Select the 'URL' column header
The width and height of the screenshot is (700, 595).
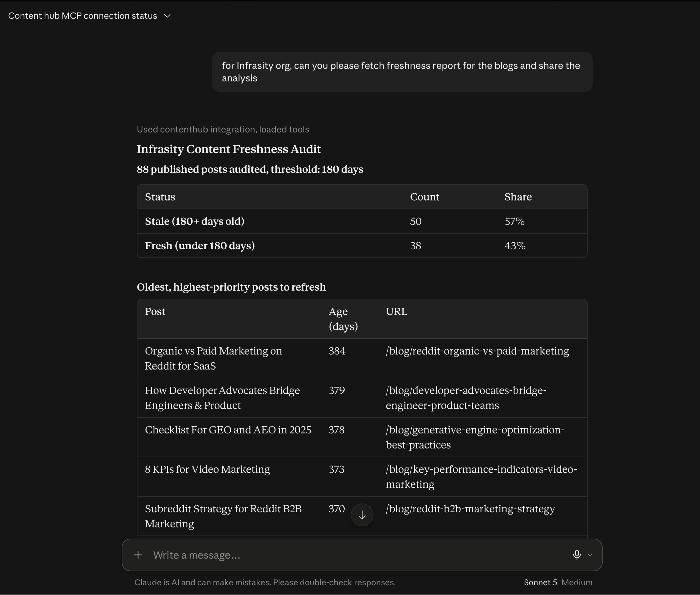pos(397,312)
